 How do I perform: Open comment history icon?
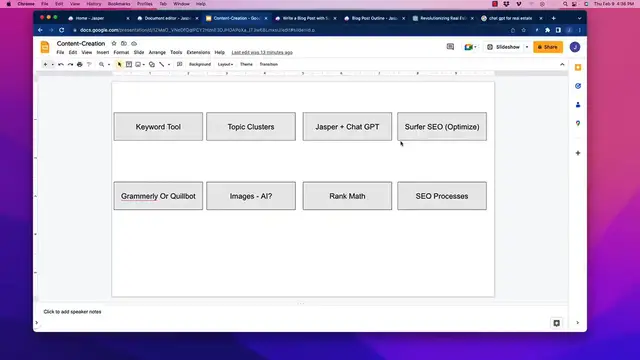[x=450, y=47]
